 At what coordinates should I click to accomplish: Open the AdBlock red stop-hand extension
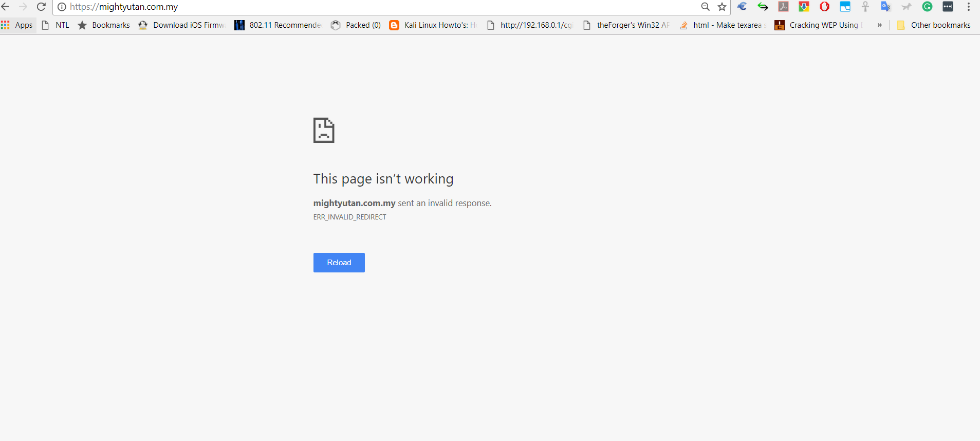point(824,7)
